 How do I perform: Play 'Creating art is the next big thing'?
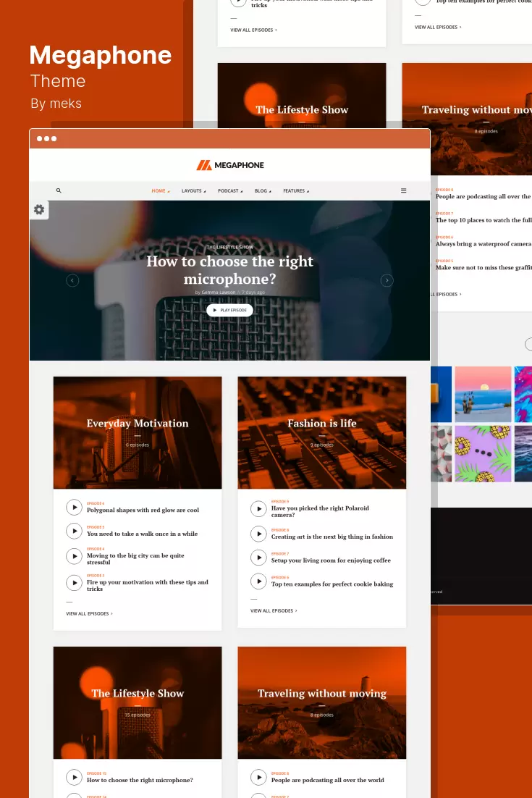coord(259,534)
